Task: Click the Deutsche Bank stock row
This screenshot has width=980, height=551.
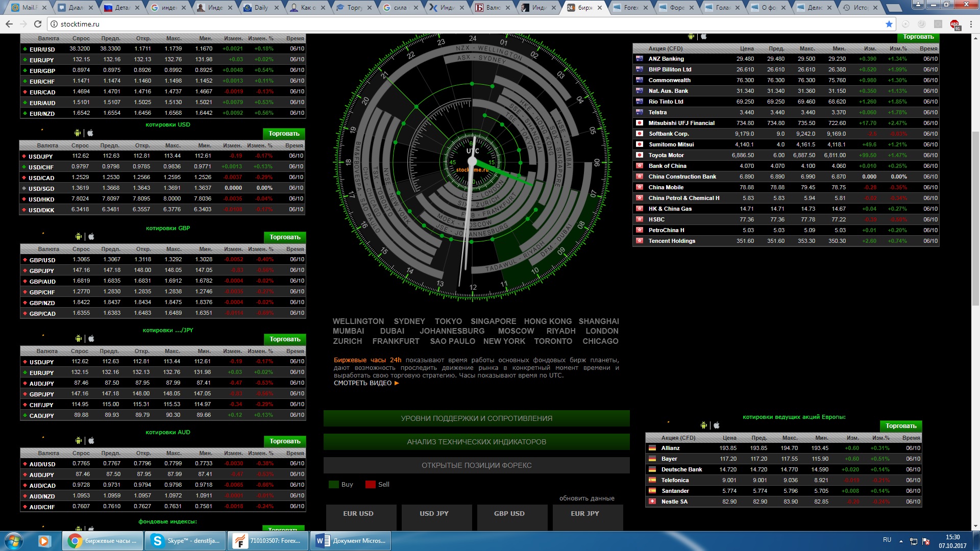Action: point(783,469)
